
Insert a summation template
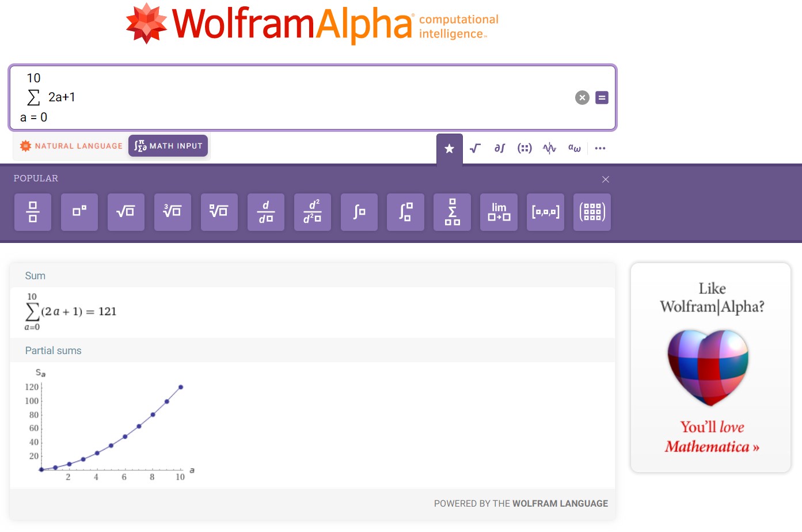click(x=453, y=212)
